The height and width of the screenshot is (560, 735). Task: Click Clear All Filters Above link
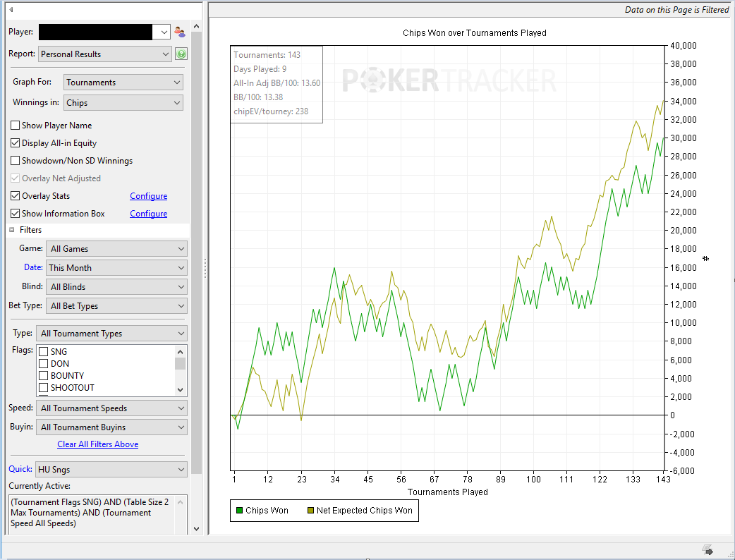(97, 444)
